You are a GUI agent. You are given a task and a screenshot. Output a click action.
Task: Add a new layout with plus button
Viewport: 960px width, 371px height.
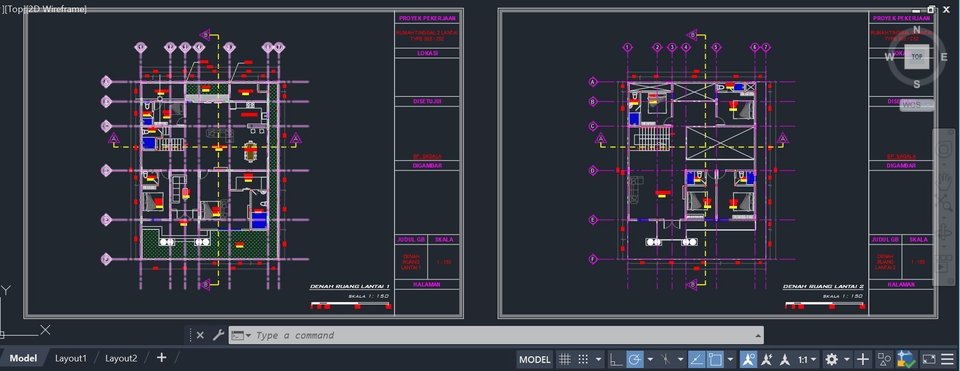(x=161, y=358)
